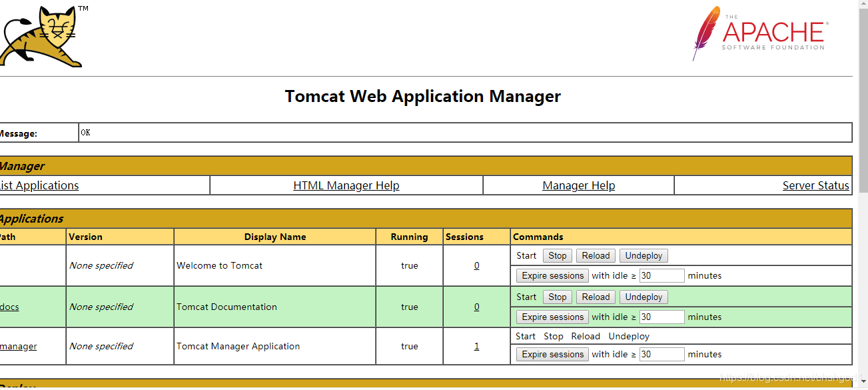Expire sessions for the docs application
This screenshot has height=390, width=868.
point(552,317)
